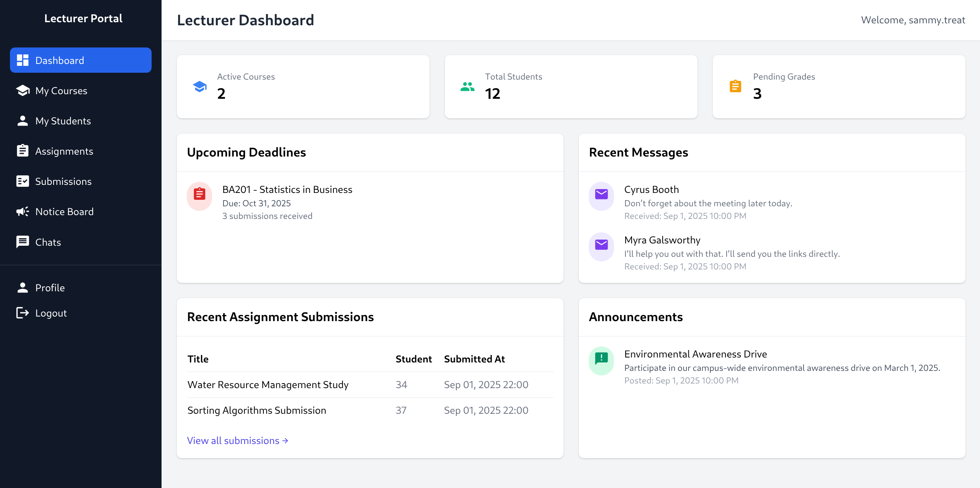Click the green announcement icon for Environmental Drive
980x488 pixels.
[x=601, y=360]
